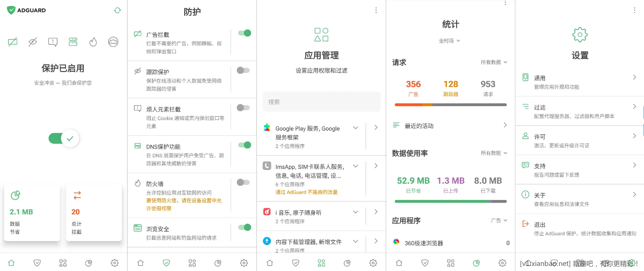This screenshot has height=271, width=644.
Task: Tap the shield tab on 统计 screen
Action: (425, 263)
